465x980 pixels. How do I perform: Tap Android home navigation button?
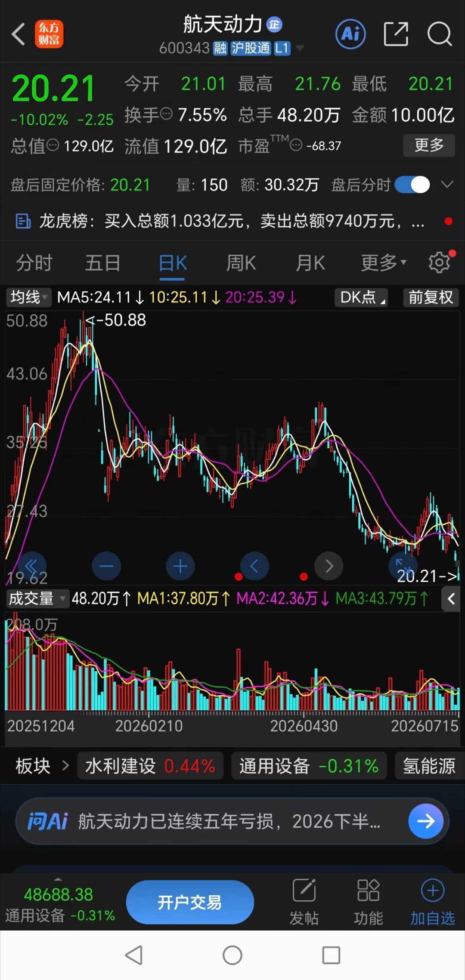pyautogui.click(x=232, y=955)
